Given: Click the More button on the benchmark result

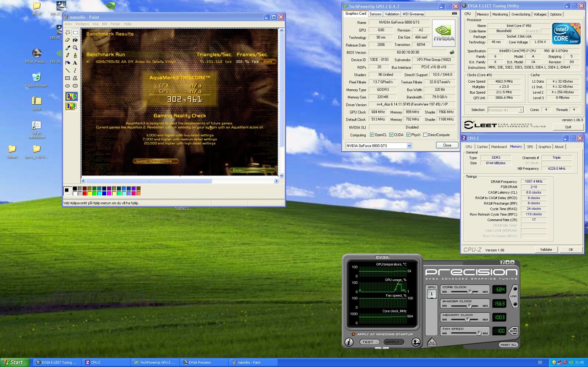Looking at the screenshot, I should 268,62.
